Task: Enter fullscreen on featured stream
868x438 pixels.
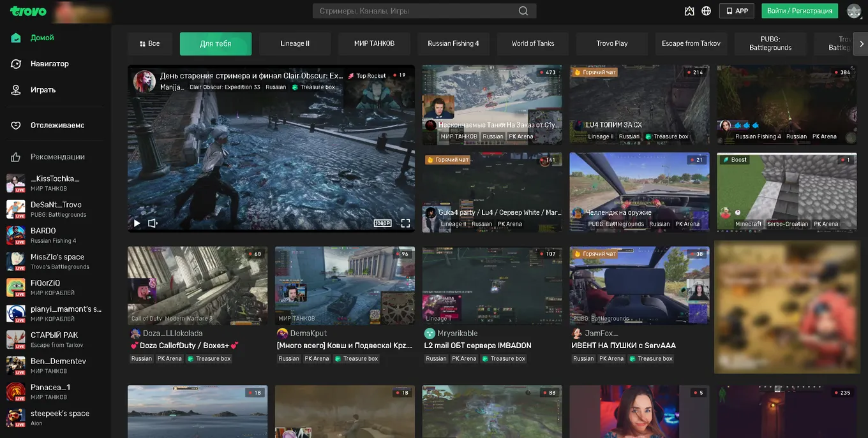Action: (x=405, y=223)
